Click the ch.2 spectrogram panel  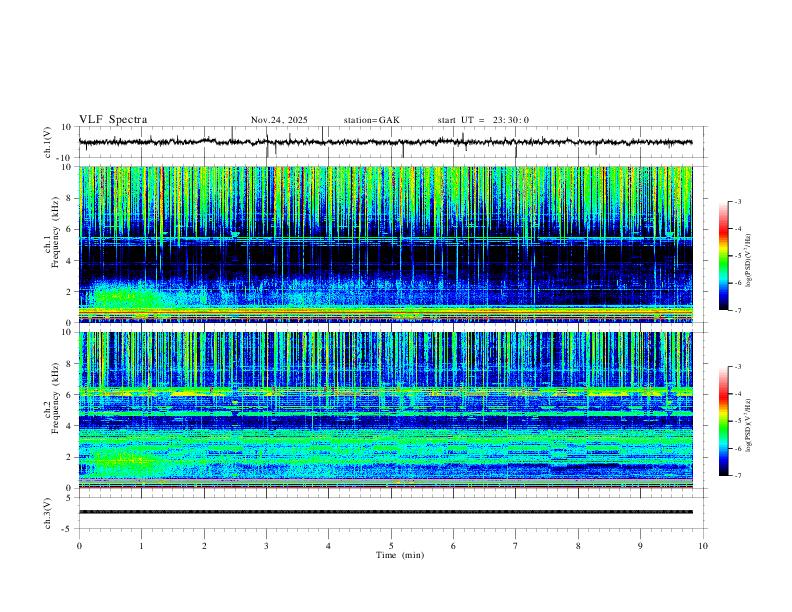pos(385,410)
